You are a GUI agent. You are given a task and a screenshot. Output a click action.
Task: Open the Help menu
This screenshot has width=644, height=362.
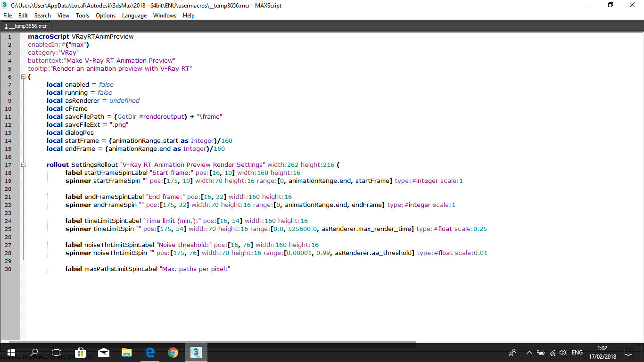tap(189, 16)
